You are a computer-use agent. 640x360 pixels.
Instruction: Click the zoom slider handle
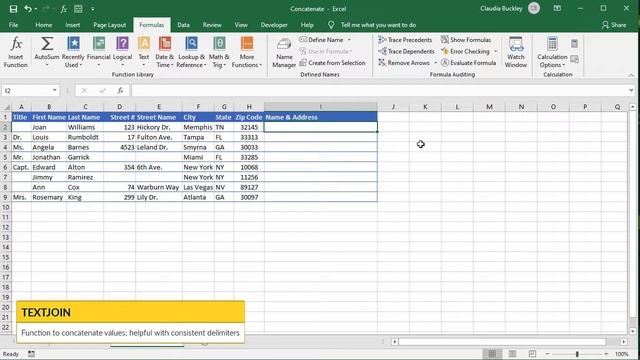577,354
